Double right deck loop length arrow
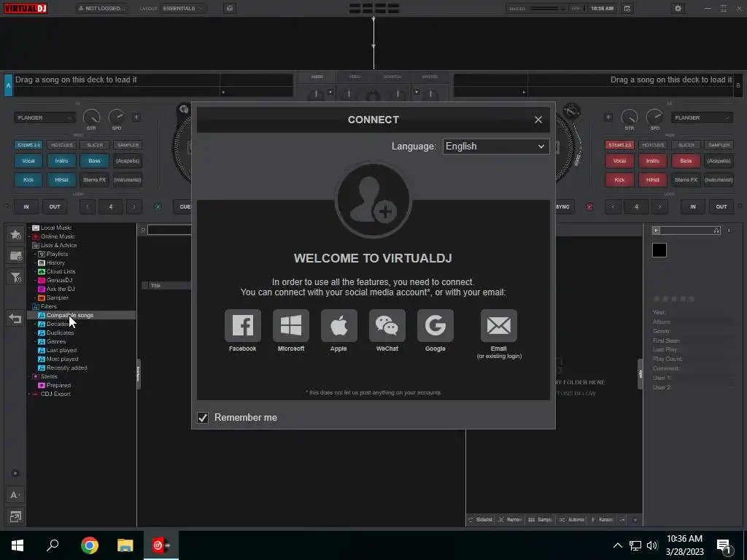The width and height of the screenshot is (747, 560). click(x=659, y=206)
